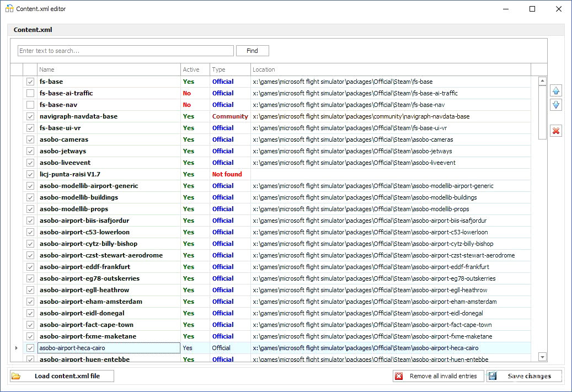This screenshot has height=392, width=572.
Task: Select asobo-airport-cytz-billy-bishop name cell
Action: pyautogui.click(x=109, y=244)
